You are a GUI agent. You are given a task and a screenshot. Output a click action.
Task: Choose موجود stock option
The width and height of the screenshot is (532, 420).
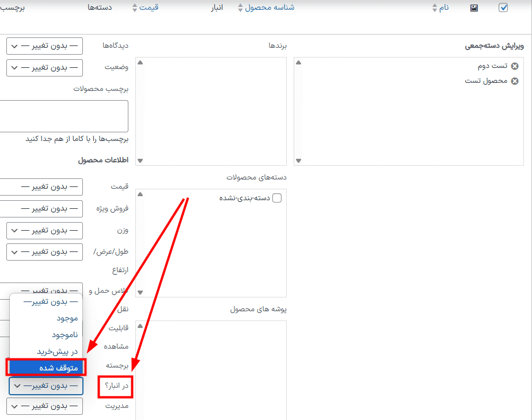(46, 318)
